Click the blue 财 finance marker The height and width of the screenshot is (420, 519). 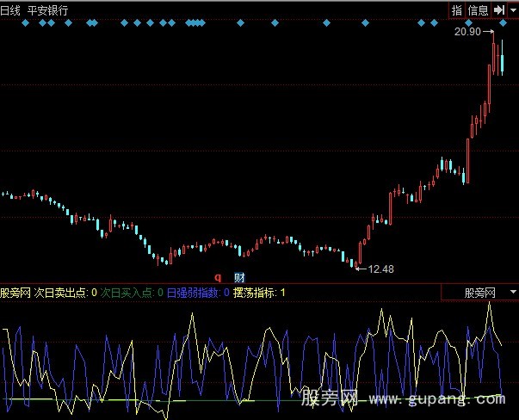click(239, 277)
